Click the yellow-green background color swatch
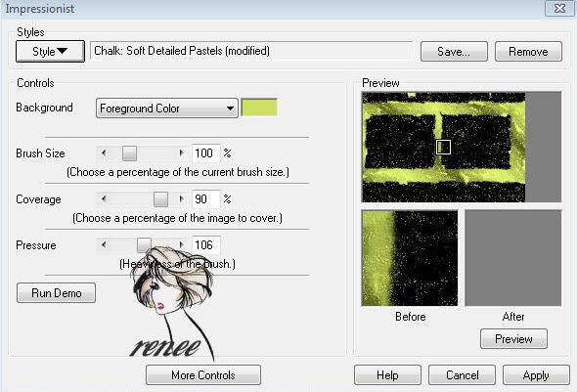Screen dimensions: 577x392 [x=259, y=108]
